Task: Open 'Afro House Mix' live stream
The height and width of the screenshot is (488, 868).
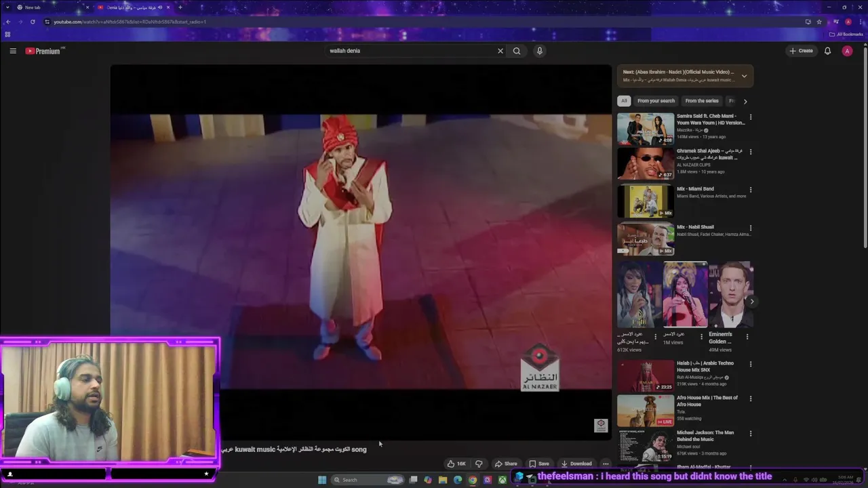Action: click(x=646, y=410)
